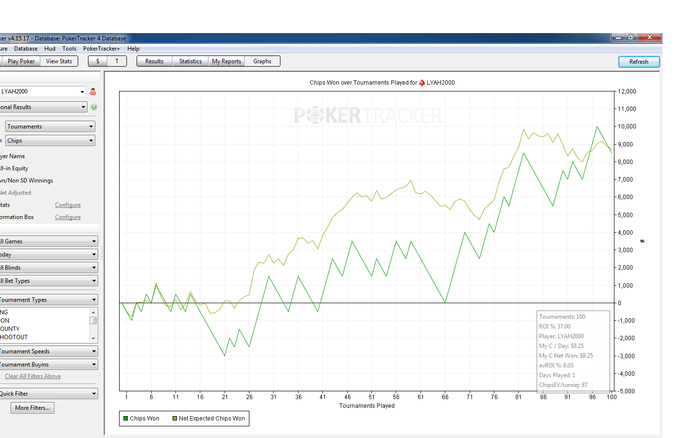The width and height of the screenshot is (700, 438).
Task: Open the All Bet Types dropdown
Action: coord(49,281)
